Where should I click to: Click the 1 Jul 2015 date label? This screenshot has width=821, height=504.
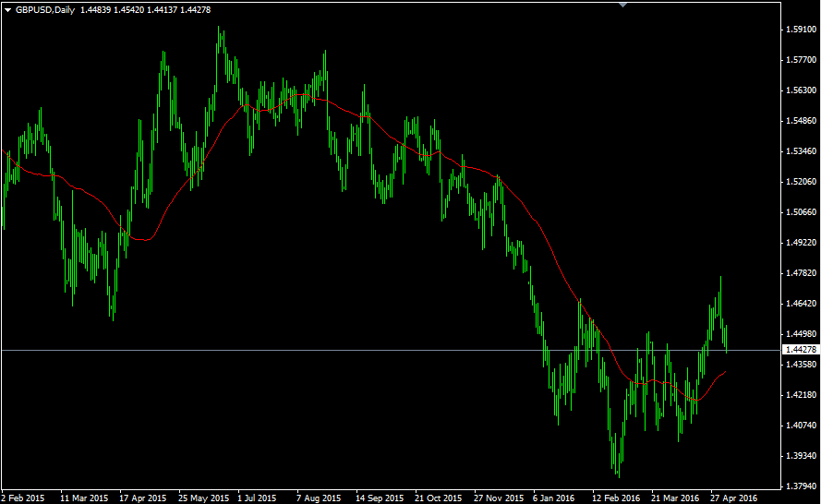[257, 498]
